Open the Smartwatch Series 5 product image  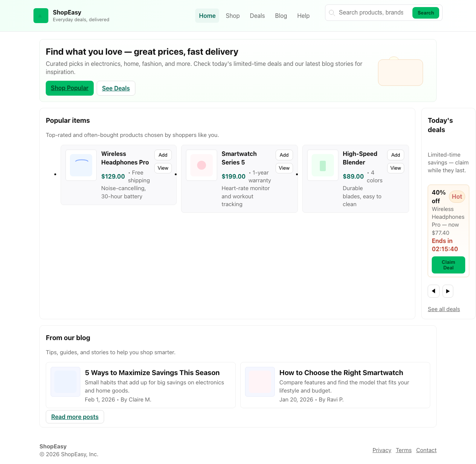coord(201,165)
